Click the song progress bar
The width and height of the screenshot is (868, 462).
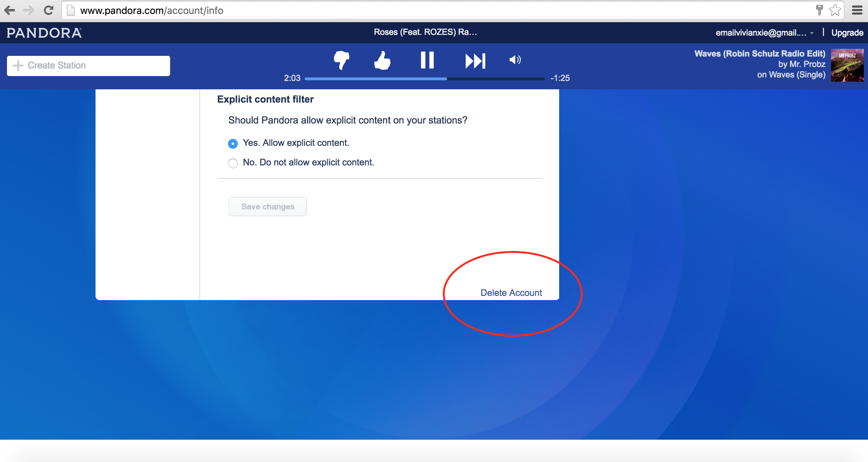pos(425,79)
